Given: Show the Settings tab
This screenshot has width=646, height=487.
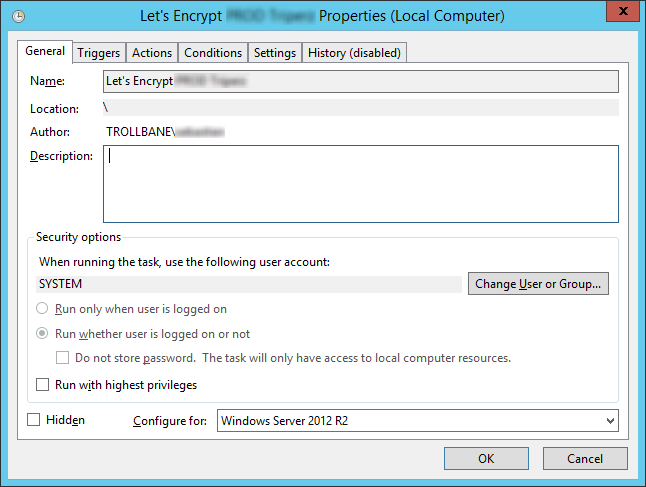Looking at the screenshot, I should (x=275, y=53).
